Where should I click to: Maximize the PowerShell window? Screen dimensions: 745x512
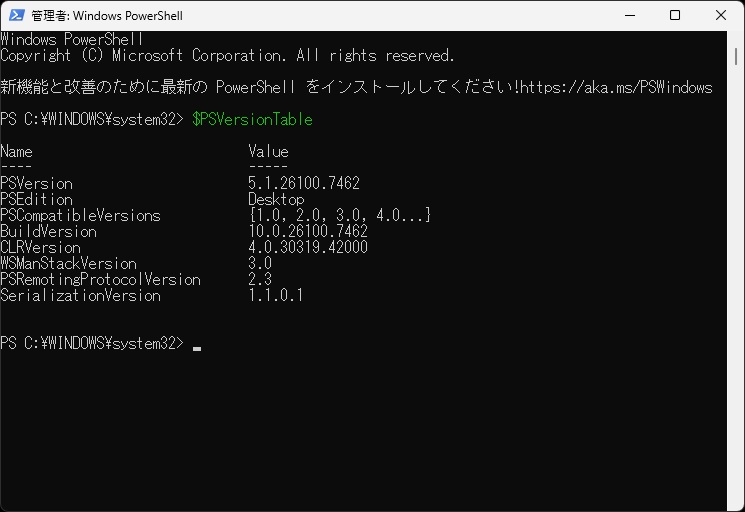(x=675, y=16)
